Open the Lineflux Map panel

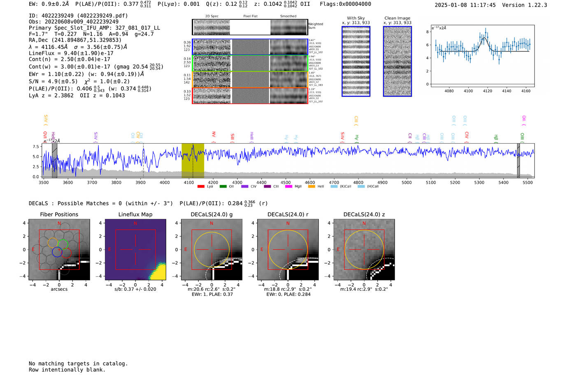(135, 250)
